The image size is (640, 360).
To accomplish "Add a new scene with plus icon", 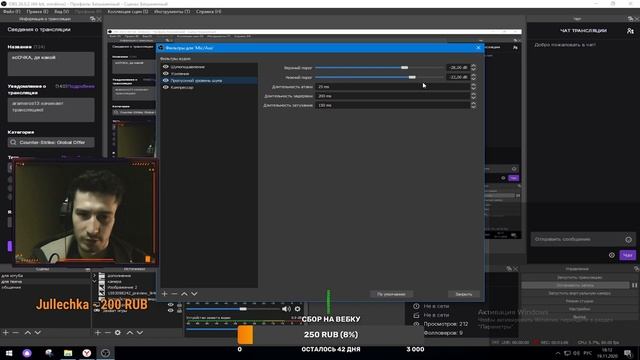I will (x=6, y=333).
